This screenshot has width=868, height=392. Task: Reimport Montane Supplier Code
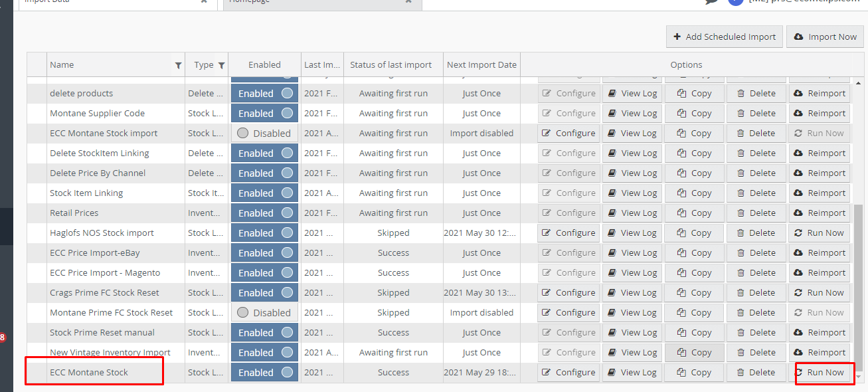pyautogui.click(x=819, y=114)
